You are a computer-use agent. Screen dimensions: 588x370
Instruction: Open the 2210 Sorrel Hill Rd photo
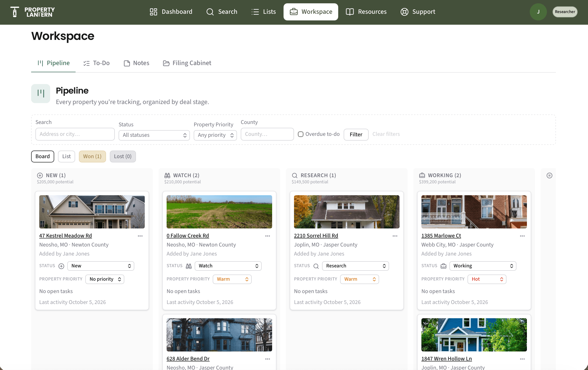click(347, 212)
